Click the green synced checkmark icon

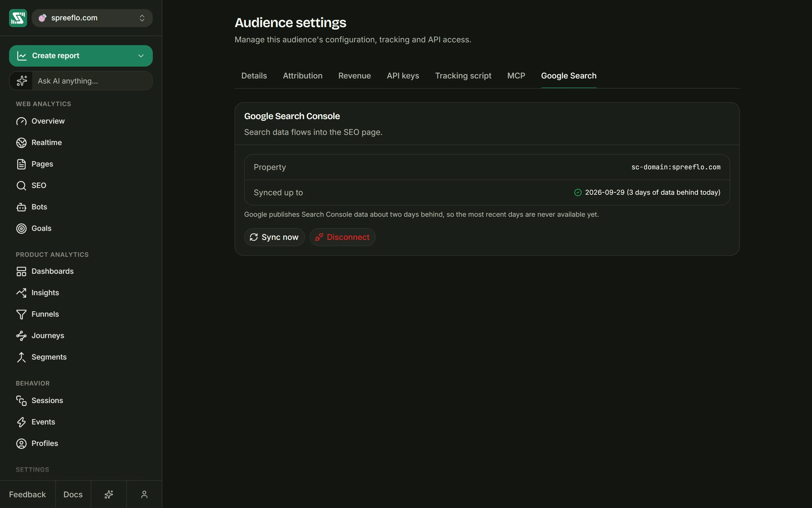point(578,192)
